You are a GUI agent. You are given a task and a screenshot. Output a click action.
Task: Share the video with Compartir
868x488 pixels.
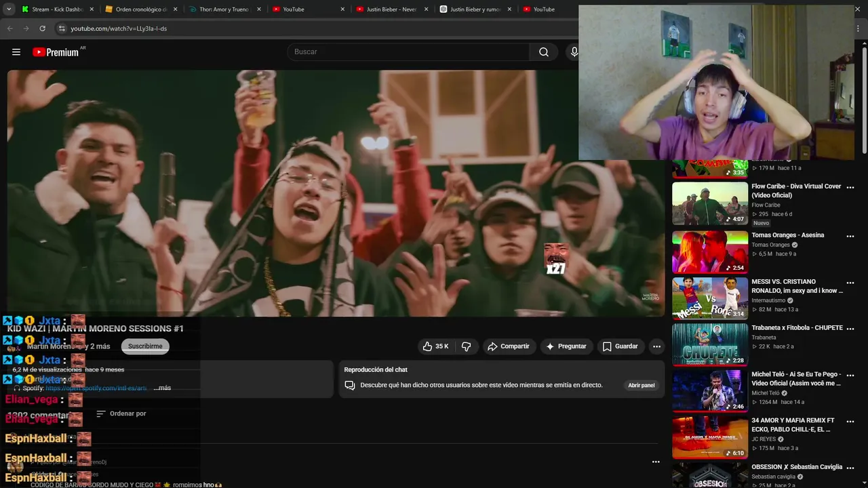tap(508, 346)
